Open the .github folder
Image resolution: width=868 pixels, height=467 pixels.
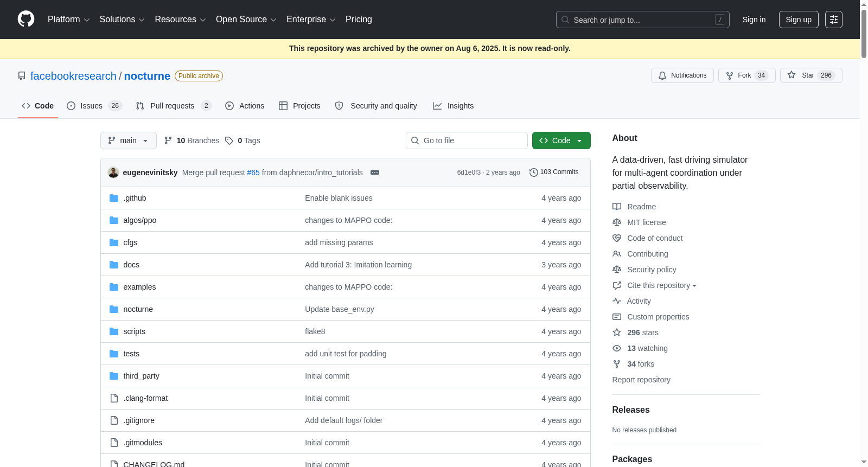point(135,198)
